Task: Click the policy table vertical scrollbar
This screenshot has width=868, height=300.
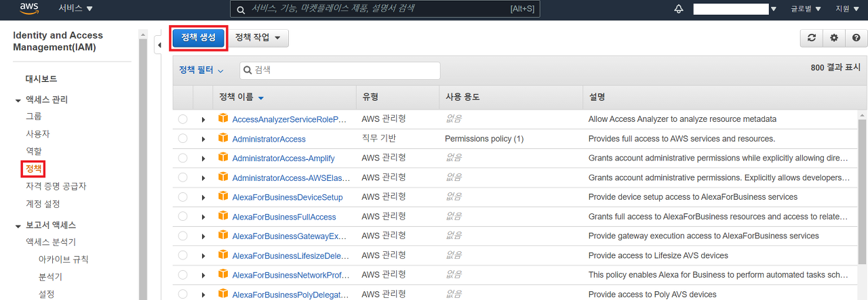Action: coord(862,192)
